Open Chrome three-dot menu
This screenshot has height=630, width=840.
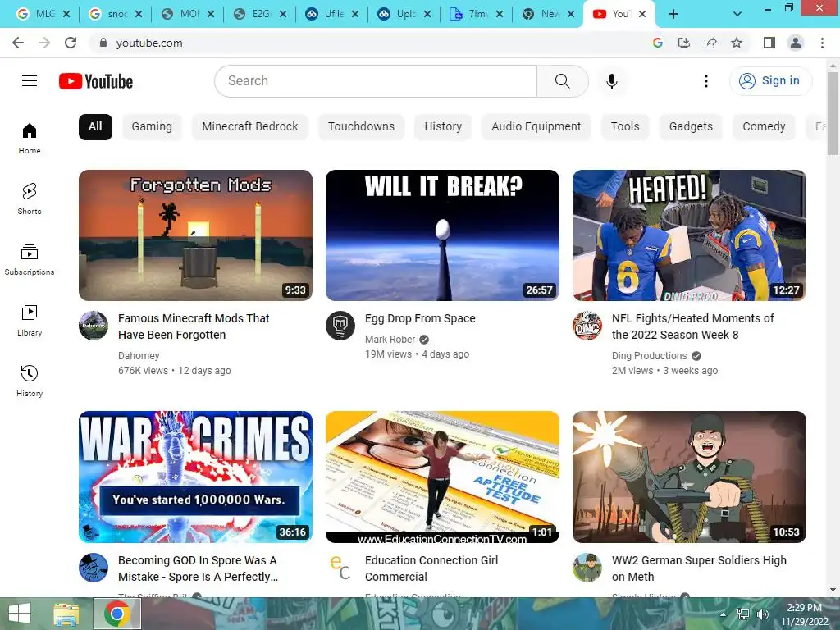click(822, 43)
